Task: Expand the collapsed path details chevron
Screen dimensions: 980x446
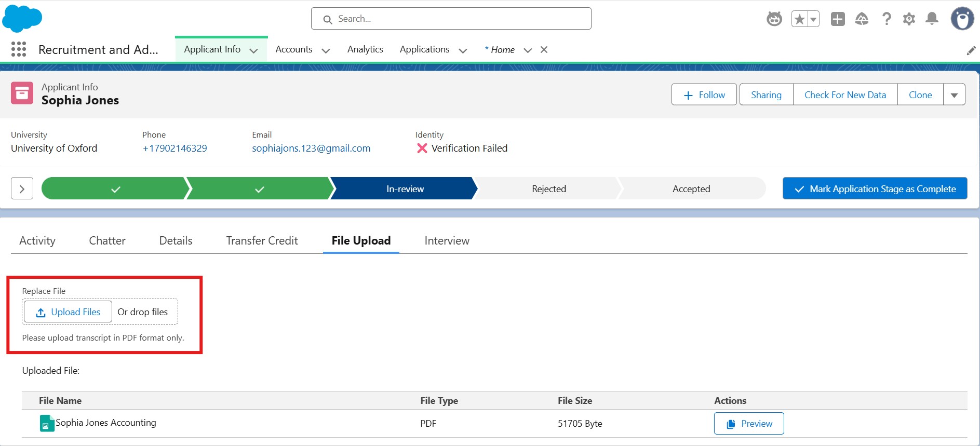Action: (22, 188)
